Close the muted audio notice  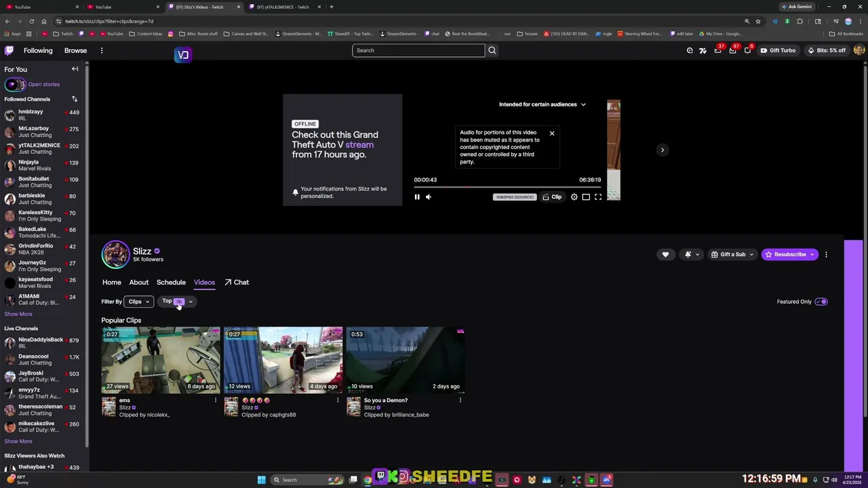click(x=552, y=134)
